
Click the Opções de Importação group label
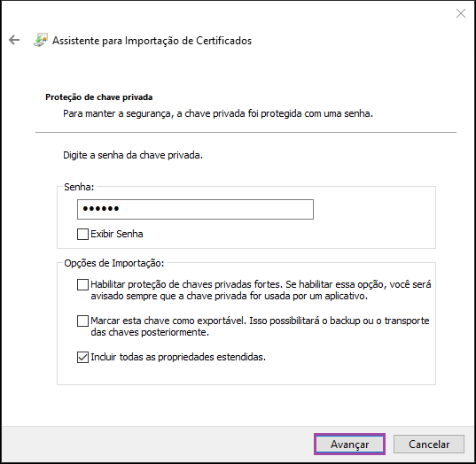tap(113, 263)
